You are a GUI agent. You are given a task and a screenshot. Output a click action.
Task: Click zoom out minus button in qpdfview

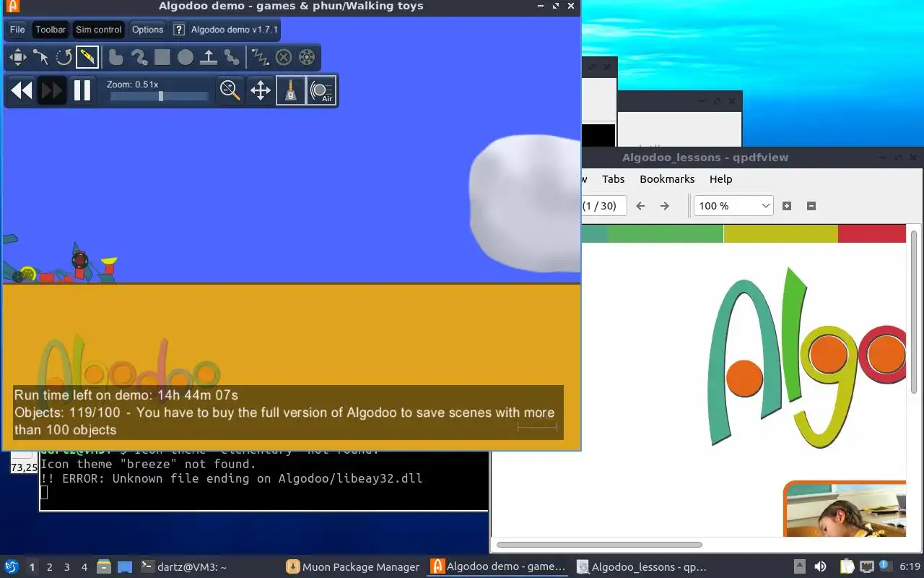811,206
